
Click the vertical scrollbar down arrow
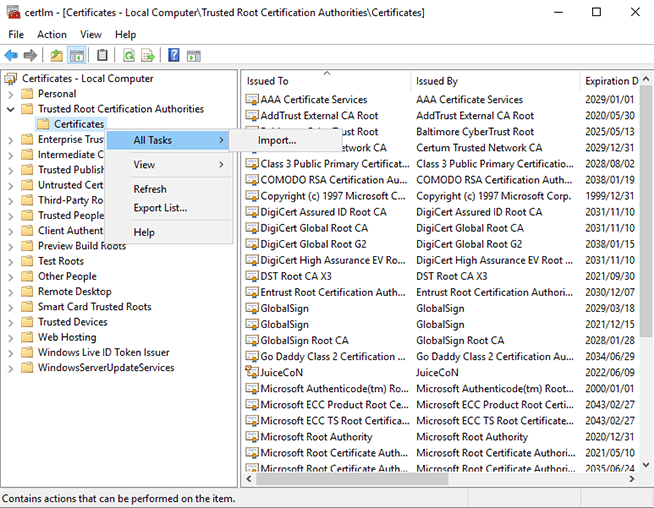coord(646,464)
